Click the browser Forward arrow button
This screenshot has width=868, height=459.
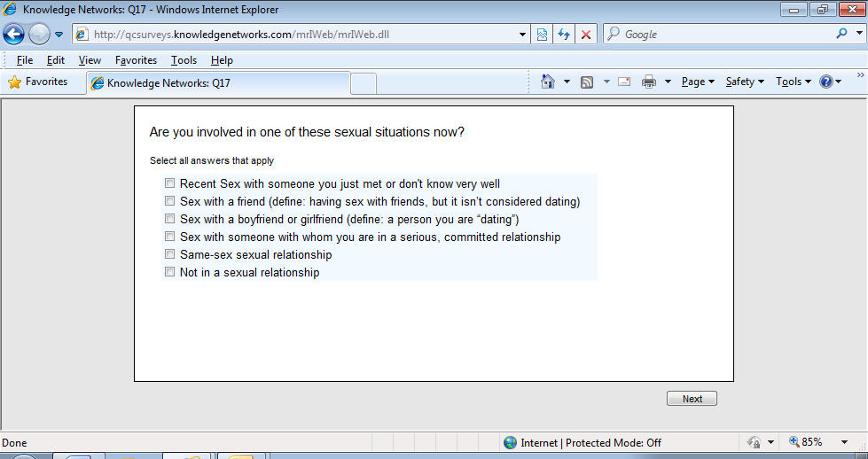click(x=39, y=35)
